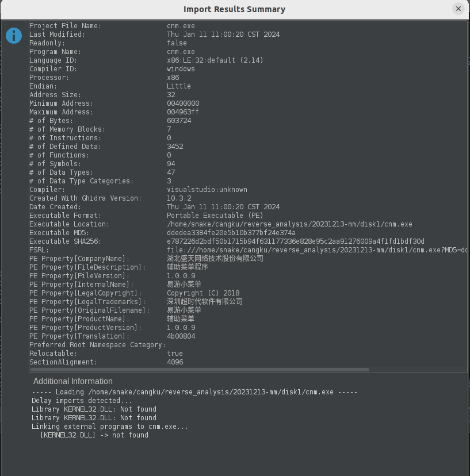The image size is (470, 476).
Task: Click the FSRL file URL value
Action: tap(316, 250)
